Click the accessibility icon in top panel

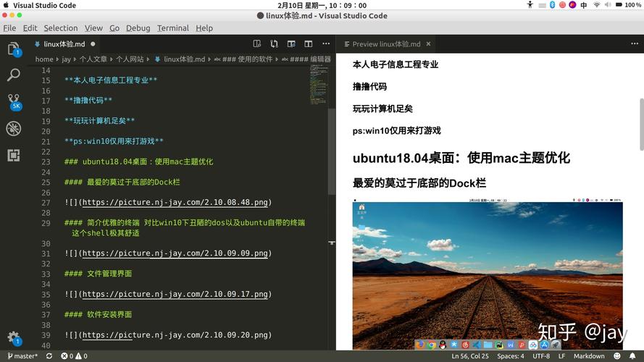[530, 5]
